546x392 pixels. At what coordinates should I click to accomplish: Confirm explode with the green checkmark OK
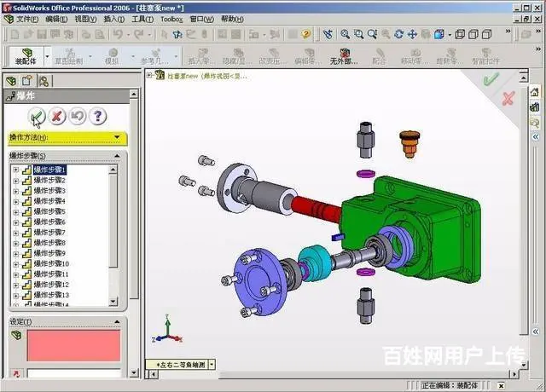coord(36,116)
